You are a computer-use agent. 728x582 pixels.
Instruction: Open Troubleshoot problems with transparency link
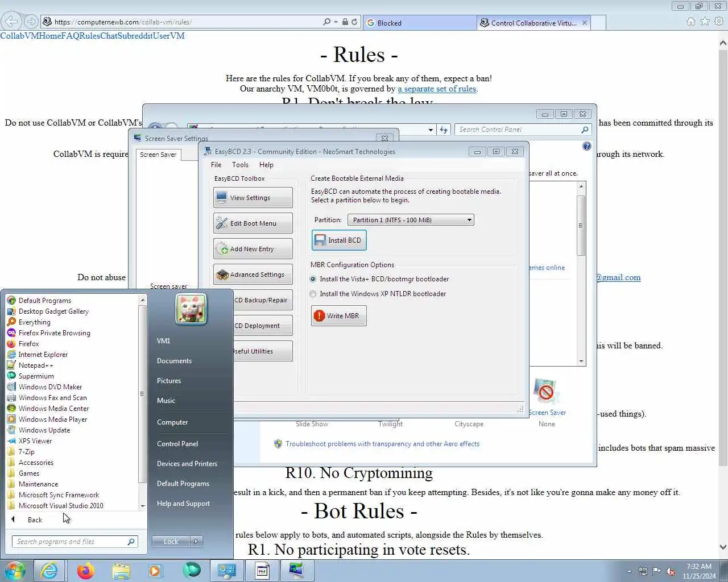(x=382, y=444)
